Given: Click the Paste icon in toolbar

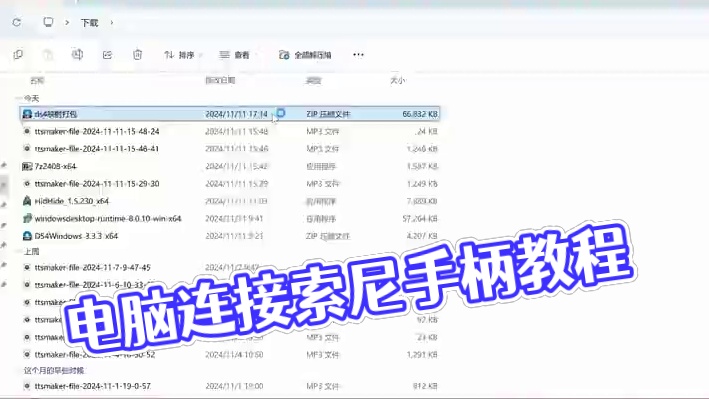Looking at the screenshot, I should pos(47,55).
